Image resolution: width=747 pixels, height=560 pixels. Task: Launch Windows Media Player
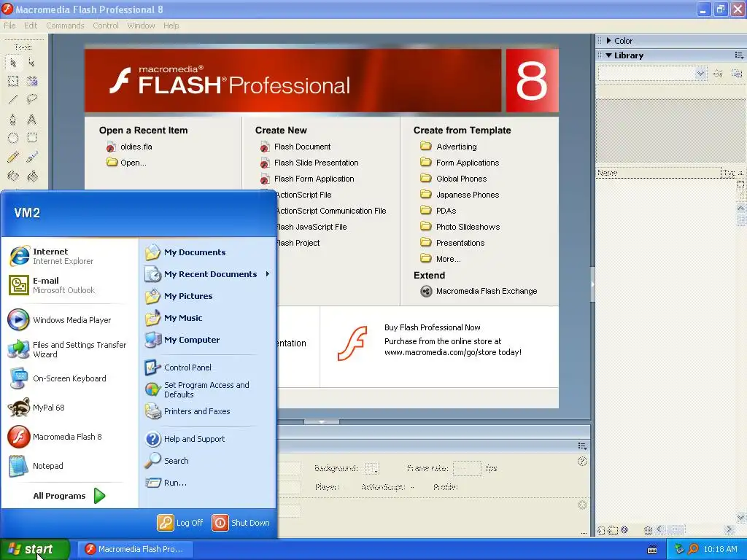coord(69,320)
